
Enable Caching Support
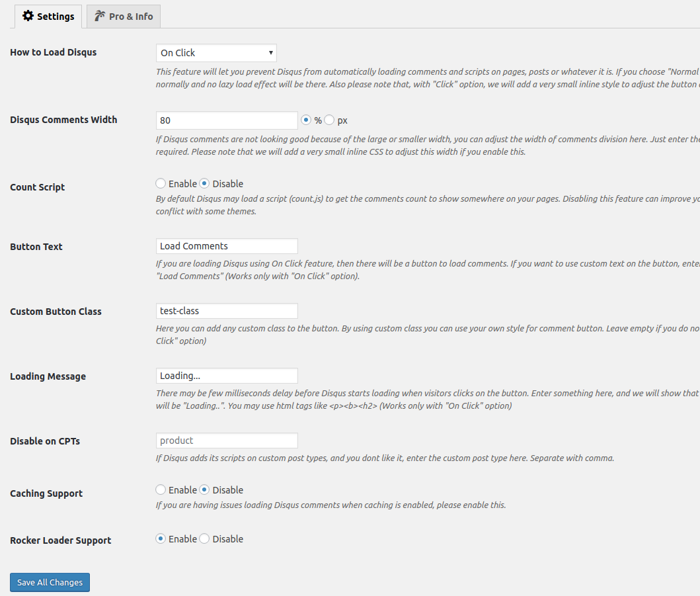[x=161, y=490]
